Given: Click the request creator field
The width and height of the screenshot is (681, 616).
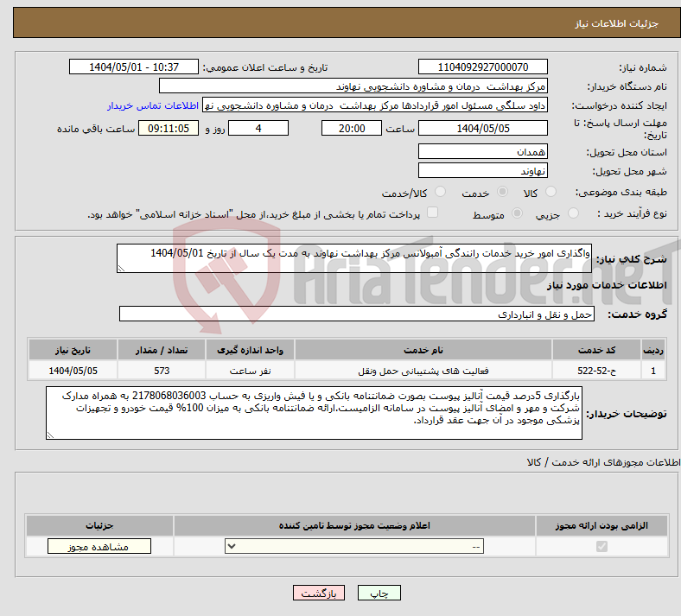Looking at the screenshot, I should pyautogui.click(x=375, y=105).
